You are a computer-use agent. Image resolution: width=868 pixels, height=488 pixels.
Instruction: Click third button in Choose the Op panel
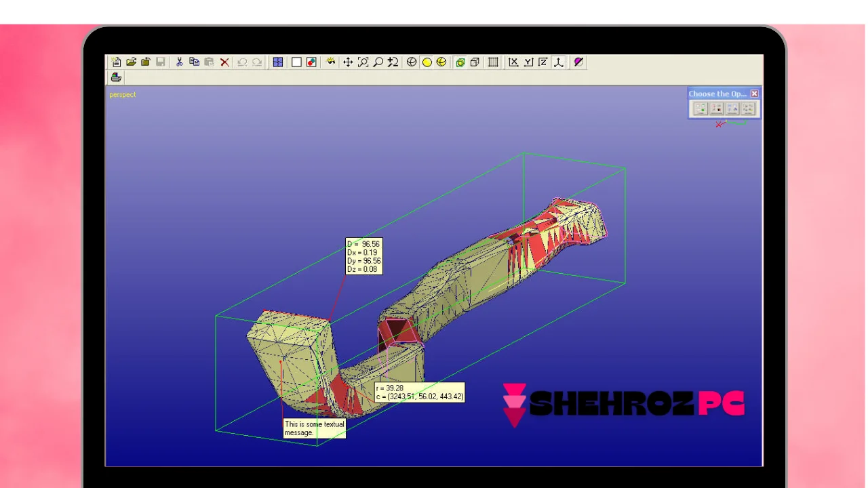[x=732, y=108]
